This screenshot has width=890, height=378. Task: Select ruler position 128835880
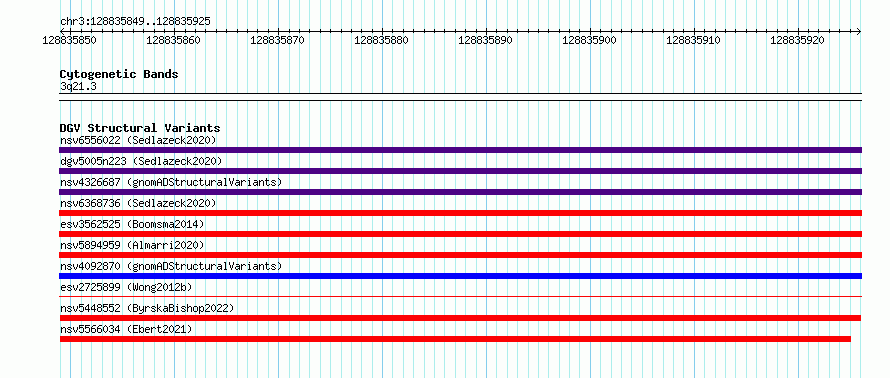tap(381, 40)
